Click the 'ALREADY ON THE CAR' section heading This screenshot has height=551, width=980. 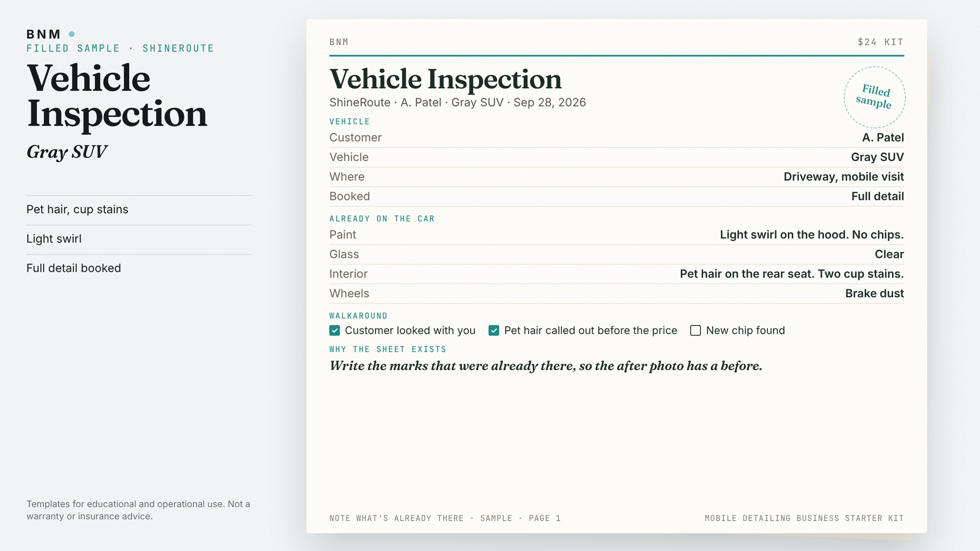[382, 219]
